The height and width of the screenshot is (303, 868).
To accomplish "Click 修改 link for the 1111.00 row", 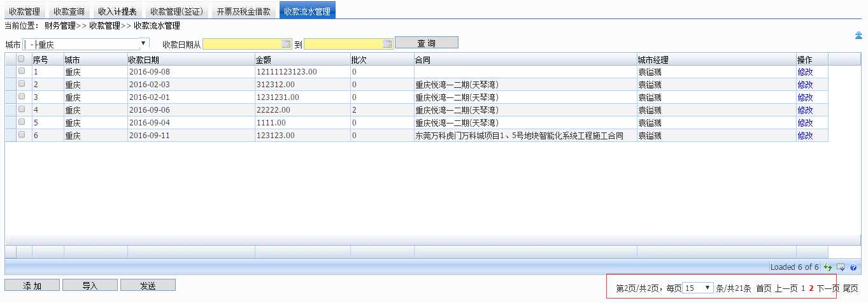I will (x=805, y=123).
